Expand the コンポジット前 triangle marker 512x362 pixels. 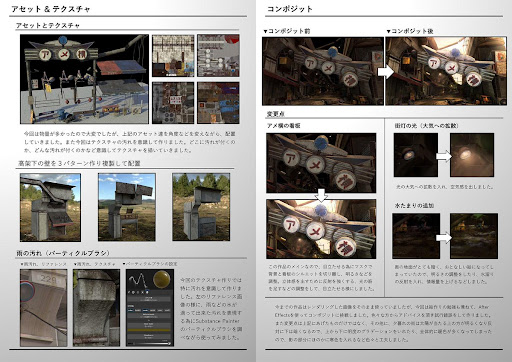[x=265, y=31]
